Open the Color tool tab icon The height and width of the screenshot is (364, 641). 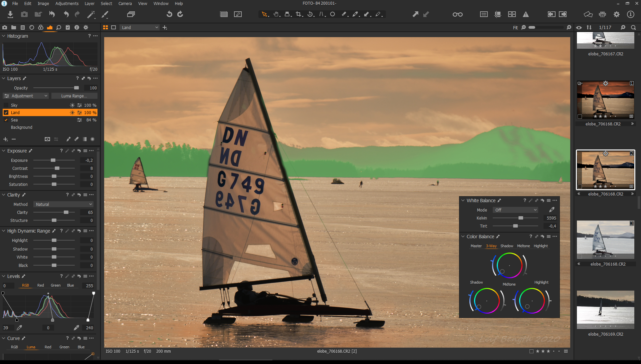(41, 27)
